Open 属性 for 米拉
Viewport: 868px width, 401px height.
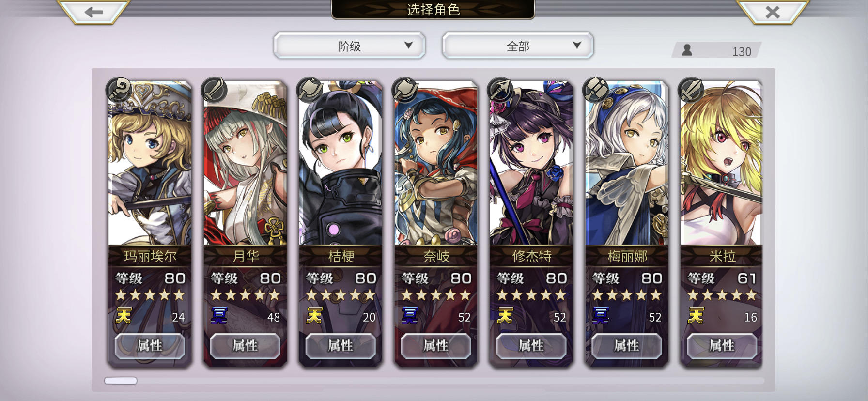(x=722, y=346)
